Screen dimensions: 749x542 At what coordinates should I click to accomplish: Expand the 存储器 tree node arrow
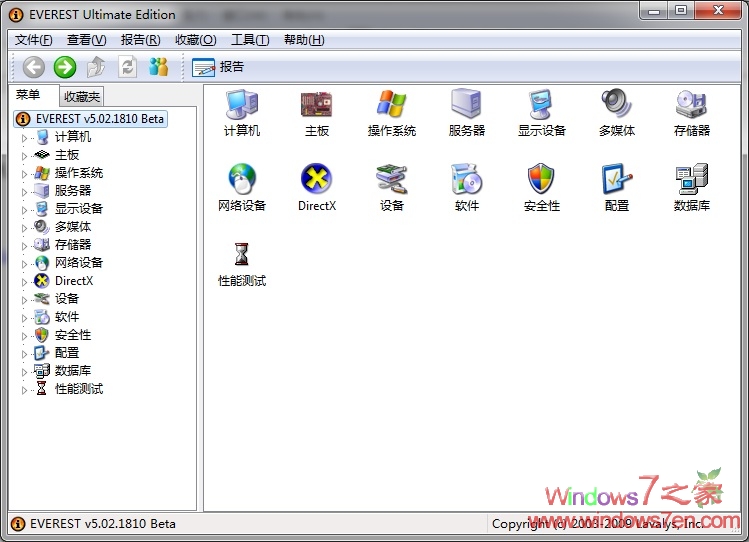pyautogui.click(x=24, y=246)
